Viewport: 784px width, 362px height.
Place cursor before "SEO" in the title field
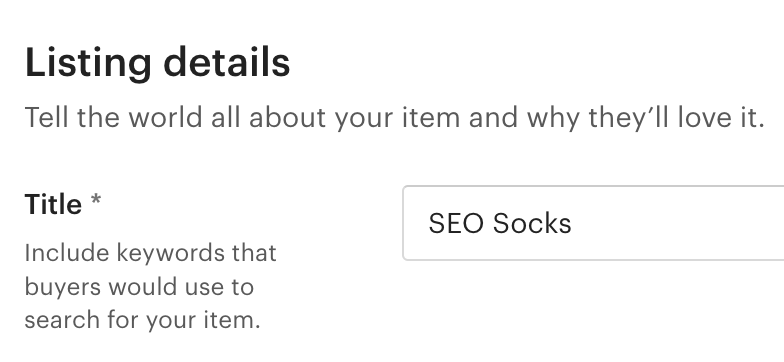428,223
